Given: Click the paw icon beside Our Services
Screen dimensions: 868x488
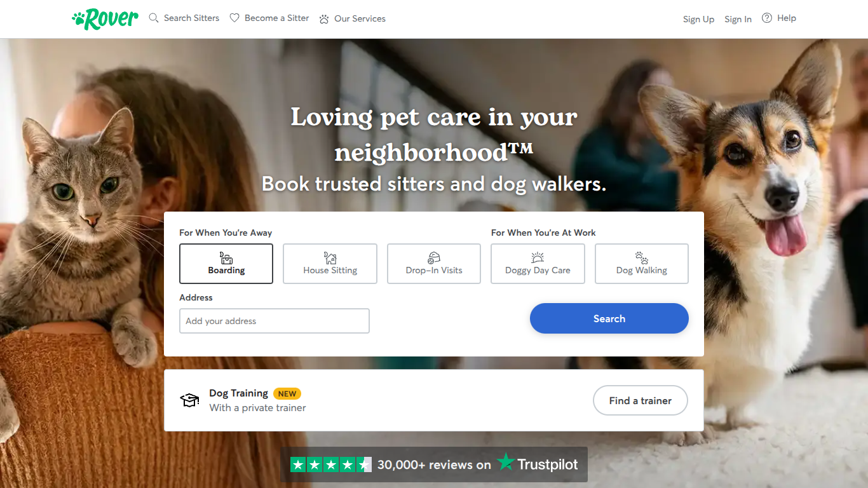Looking at the screenshot, I should (x=324, y=19).
